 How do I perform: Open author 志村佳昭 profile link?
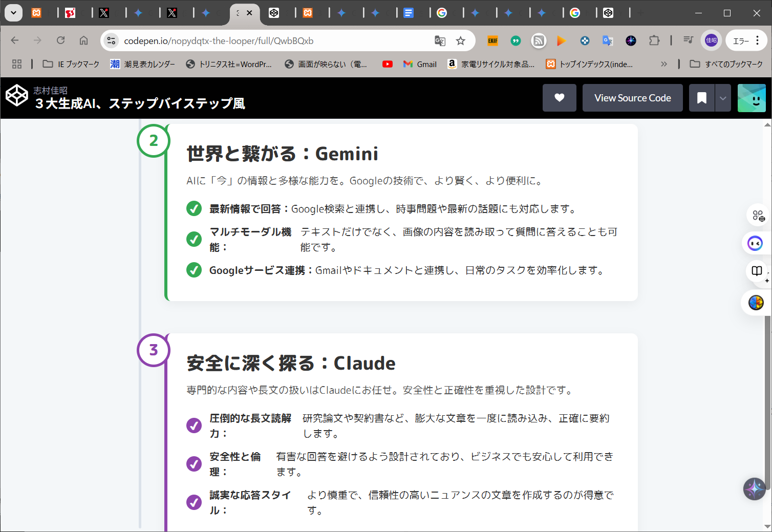(50, 90)
